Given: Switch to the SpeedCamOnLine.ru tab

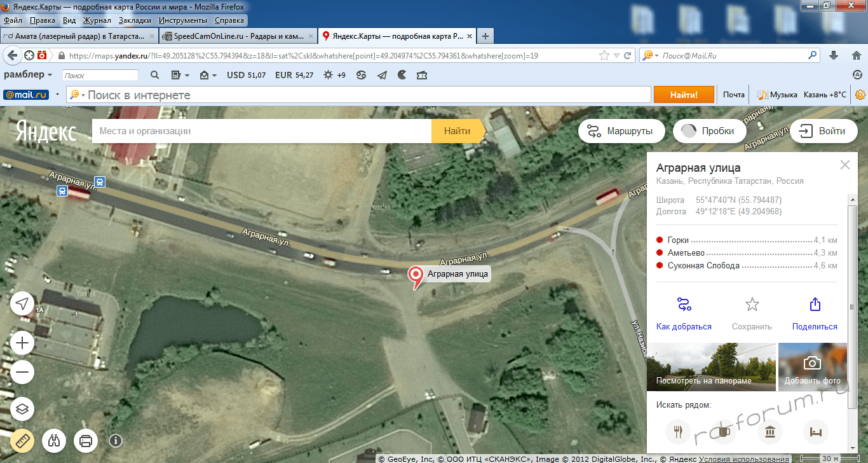Looking at the screenshot, I should (x=238, y=36).
